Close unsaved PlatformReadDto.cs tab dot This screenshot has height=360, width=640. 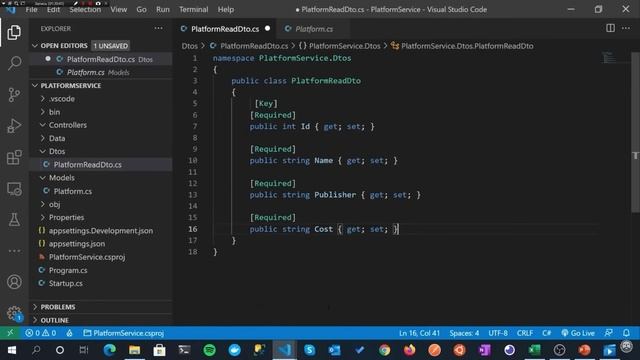point(267,29)
